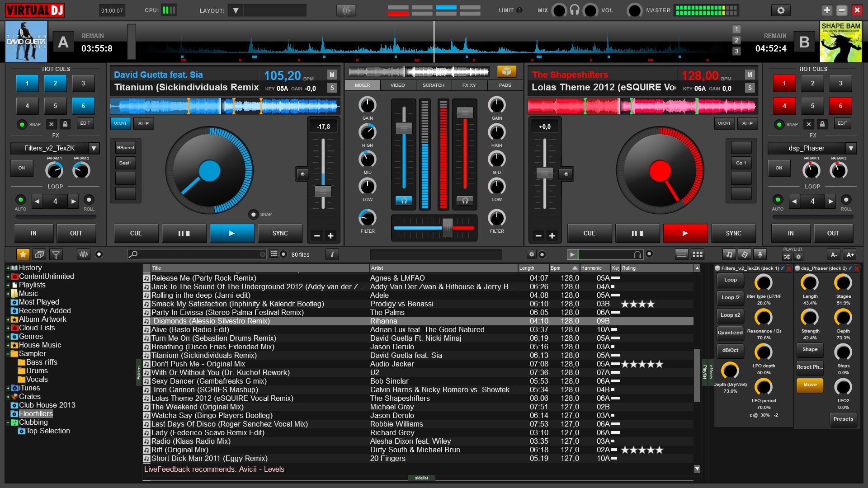Click Hot Cue 1 button on Deck A

26,84
